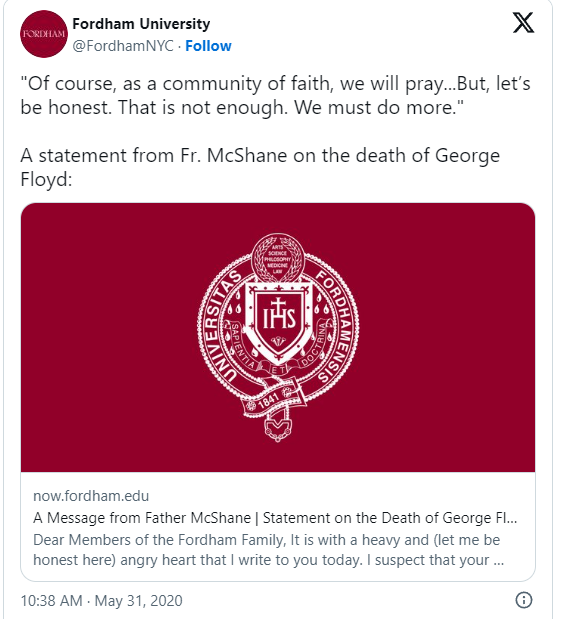The image size is (568, 619).
Task: Open the now.fordham.edu domain link
Action: [91, 496]
